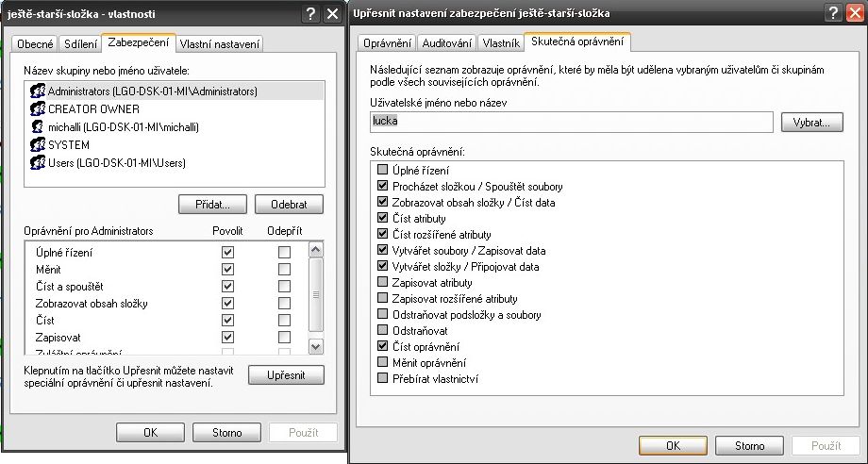The image size is (868, 464).
Task: Click Měnit oprávnění checkbox
Action: [382, 362]
